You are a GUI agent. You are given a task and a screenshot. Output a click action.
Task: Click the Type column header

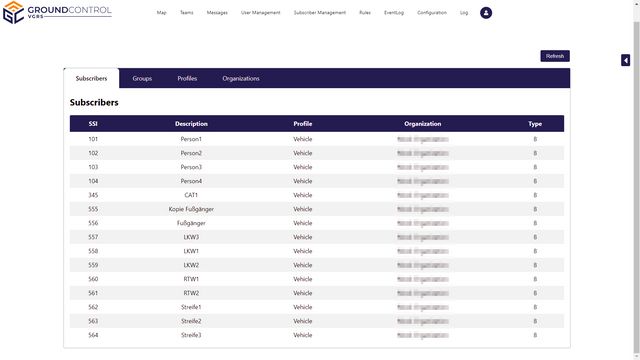pos(535,124)
